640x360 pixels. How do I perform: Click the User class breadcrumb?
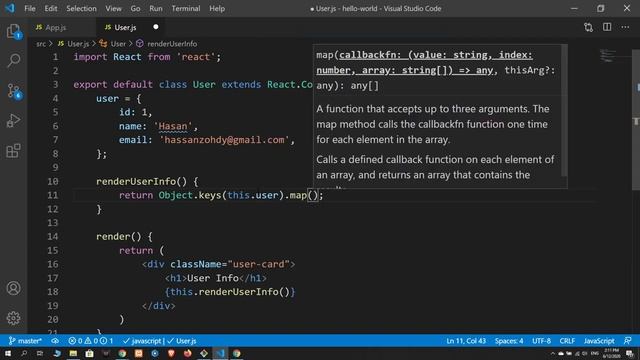pos(113,44)
